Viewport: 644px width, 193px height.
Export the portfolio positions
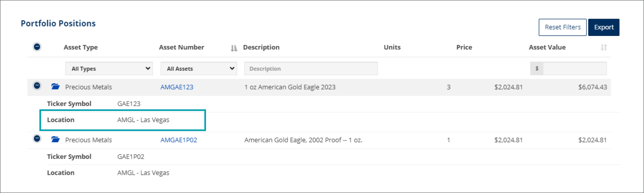603,27
